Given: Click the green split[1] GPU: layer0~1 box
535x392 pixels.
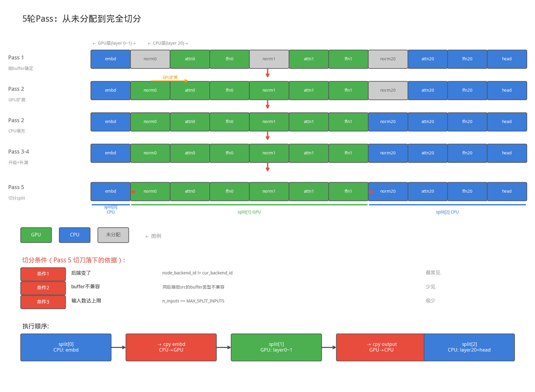Looking at the screenshot, I should coord(276,347).
